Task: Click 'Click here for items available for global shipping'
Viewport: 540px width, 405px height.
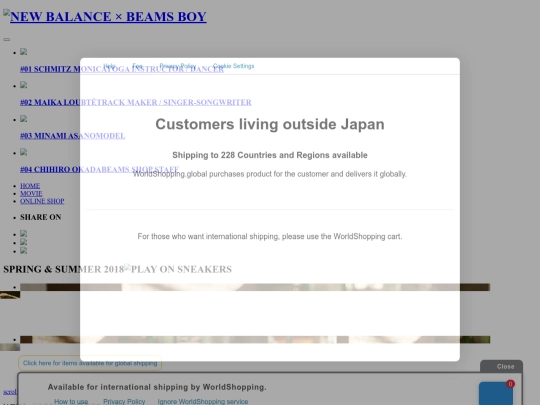Action: 90,363
